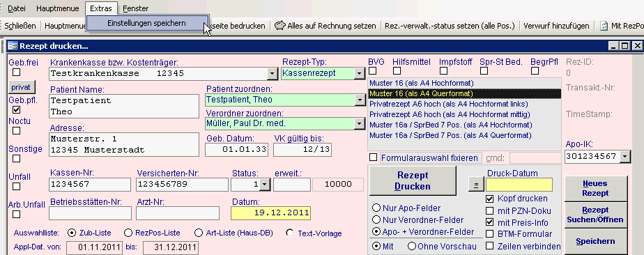Open the Fenster menu

[135, 8]
